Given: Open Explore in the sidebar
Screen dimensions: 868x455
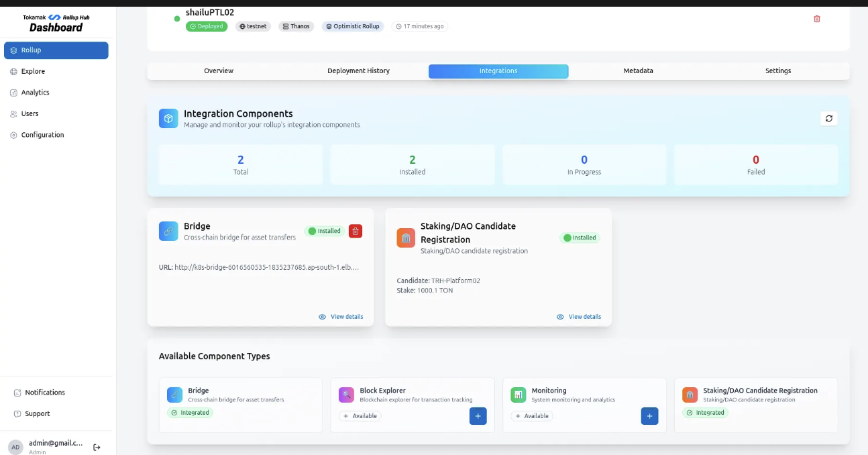Looking at the screenshot, I should pos(33,71).
